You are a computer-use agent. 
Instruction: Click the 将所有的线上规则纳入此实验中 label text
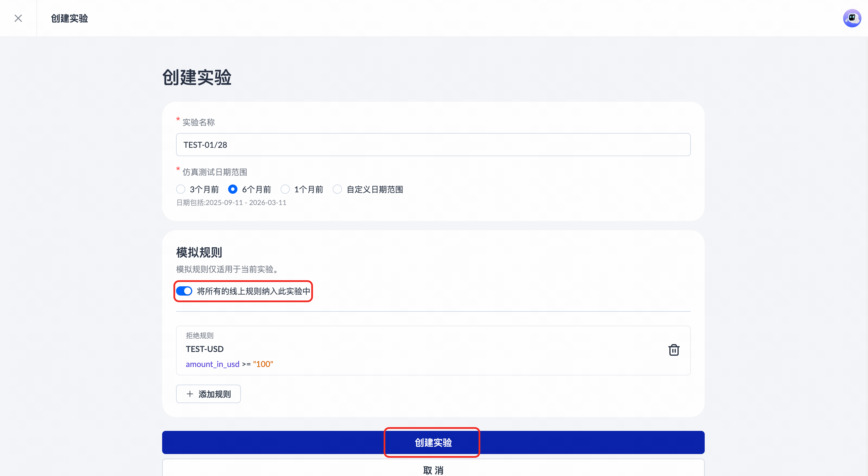[253, 291]
